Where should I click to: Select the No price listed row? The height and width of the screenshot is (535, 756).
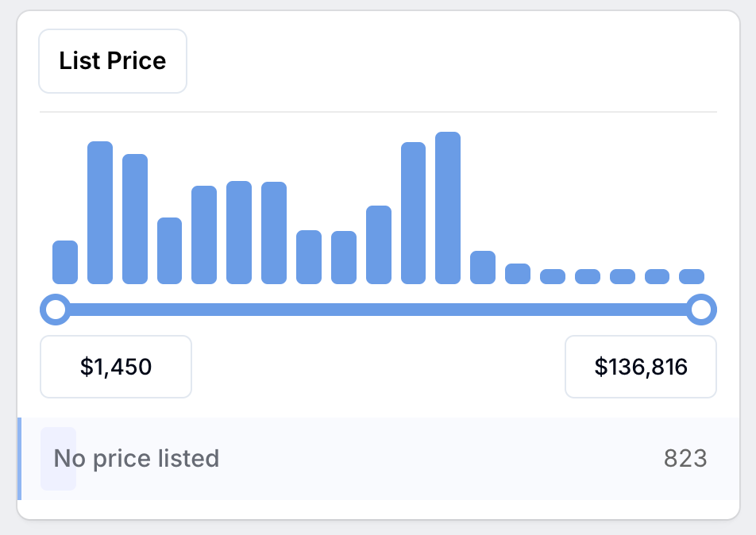(379, 458)
